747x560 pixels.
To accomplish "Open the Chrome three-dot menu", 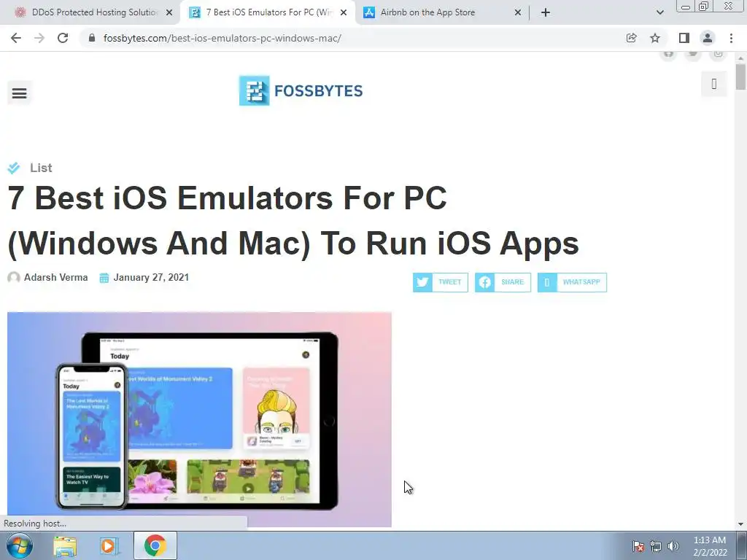I will pos(731,38).
